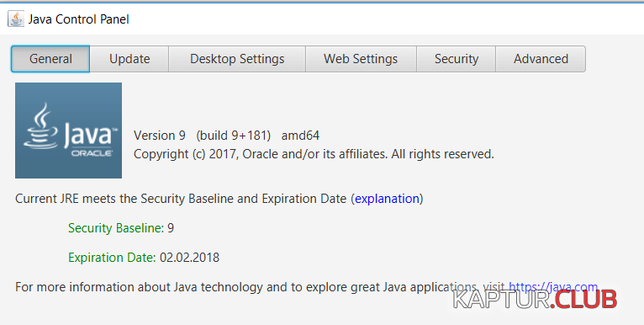Click the Java Control Panel title bar icon

(x=16, y=19)
